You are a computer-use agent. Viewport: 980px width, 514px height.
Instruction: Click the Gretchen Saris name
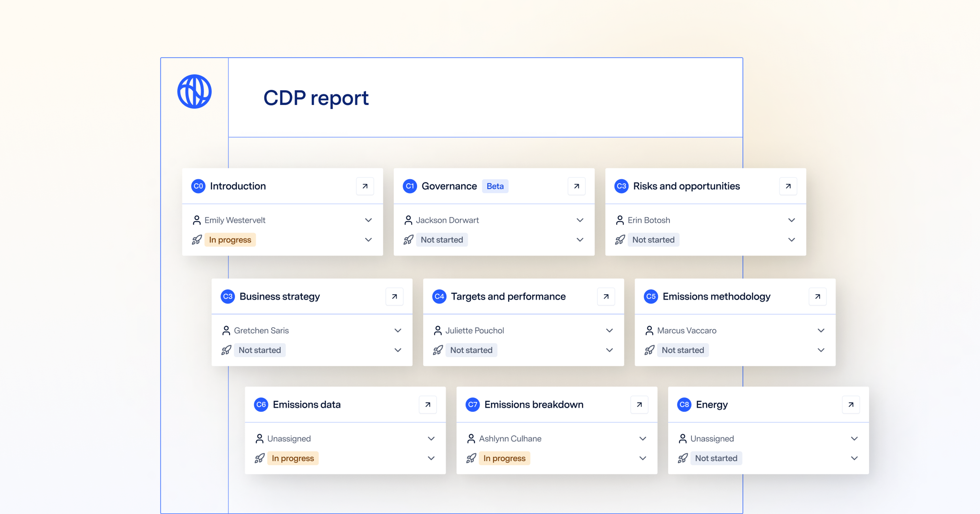point(261,330)
